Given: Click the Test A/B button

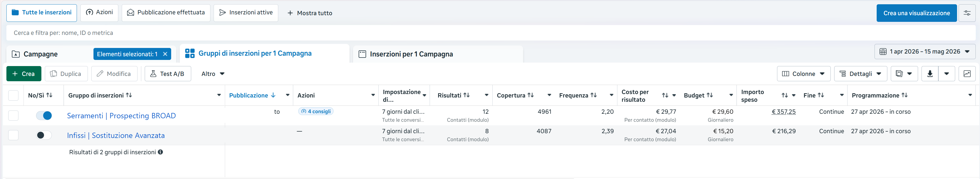Looking at the screenshot, I should pos(168,74).
